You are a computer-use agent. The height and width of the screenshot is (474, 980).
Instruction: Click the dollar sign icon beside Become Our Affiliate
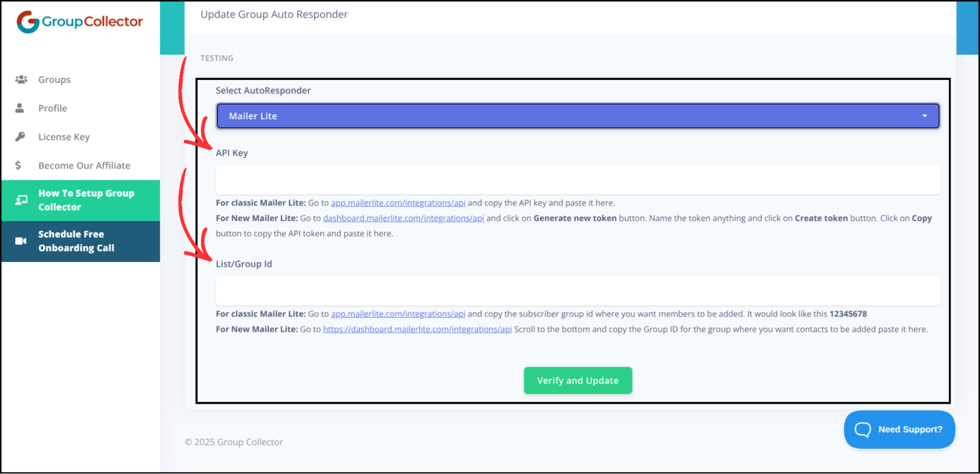(x=19, y=165)
